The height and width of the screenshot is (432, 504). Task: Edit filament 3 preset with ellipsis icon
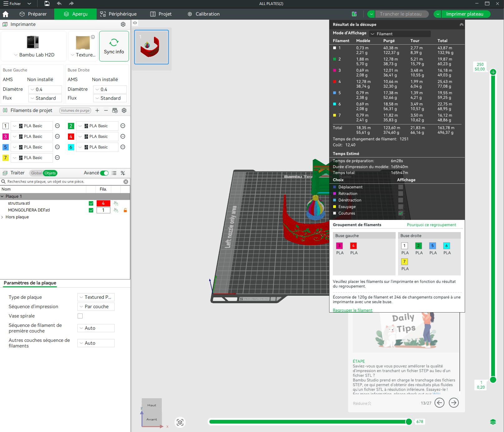coord(57,136)
